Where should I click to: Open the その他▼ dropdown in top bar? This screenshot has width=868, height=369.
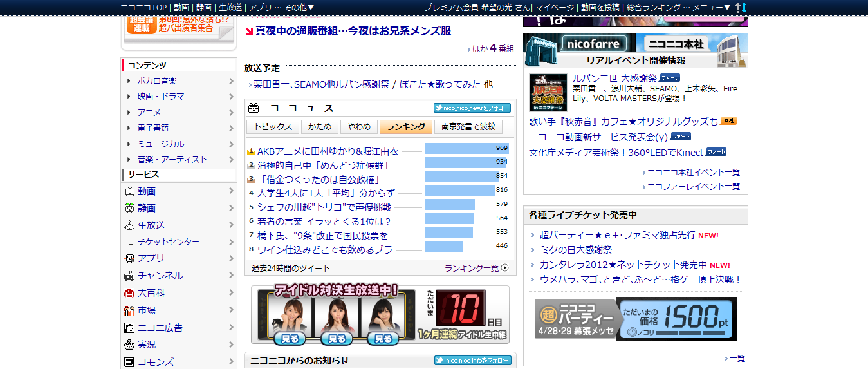pyautogui.click(x=299, y=7)
